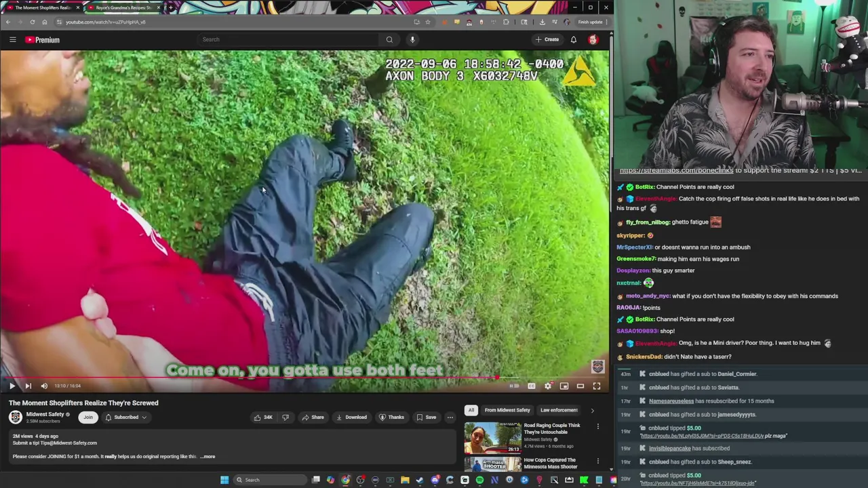Mute the video volume

tap(44, 386)
